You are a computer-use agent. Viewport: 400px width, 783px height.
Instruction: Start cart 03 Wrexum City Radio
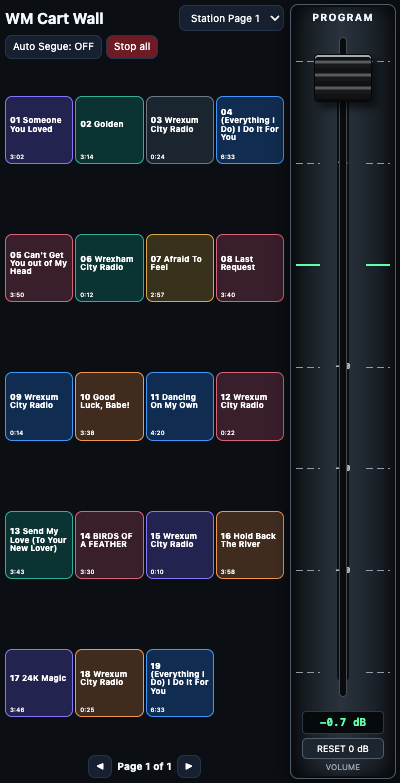[x=180, y=130]
